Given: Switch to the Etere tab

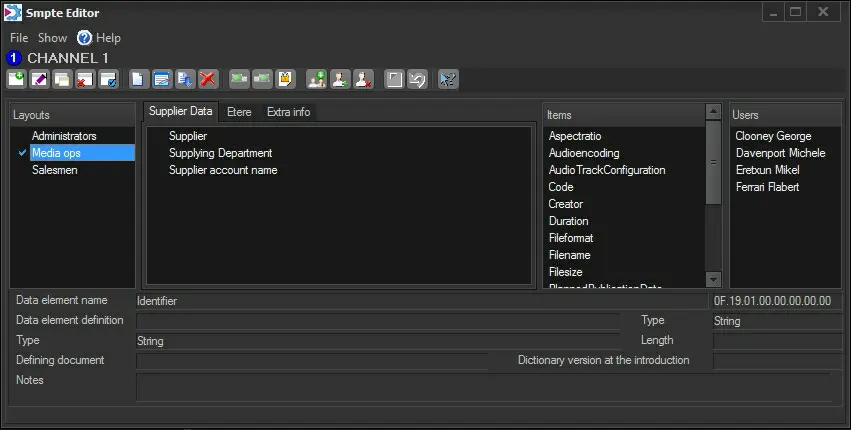Looking at the screenshot, I should tap(239, 112).
